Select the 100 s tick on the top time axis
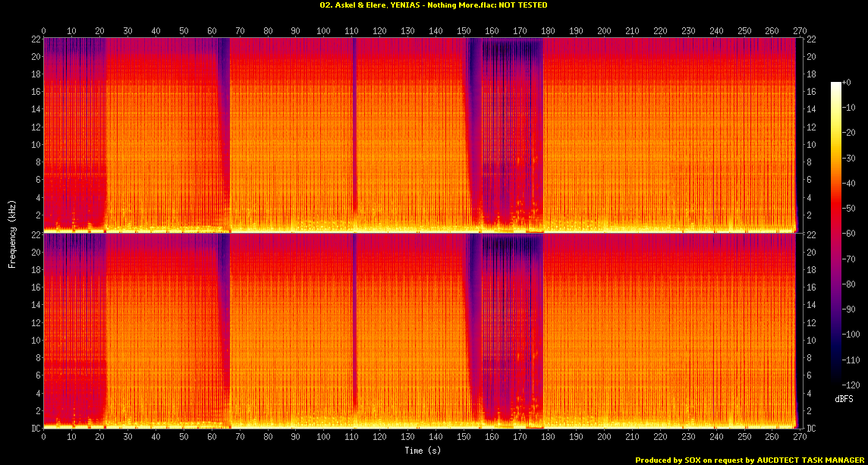Screen dimensions: 868x465 coord(323,31)
